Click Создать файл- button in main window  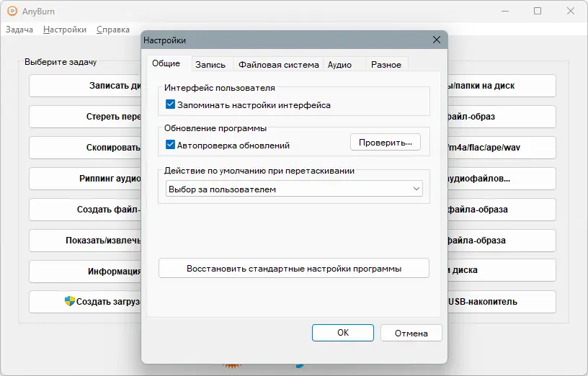coord(86,209)
